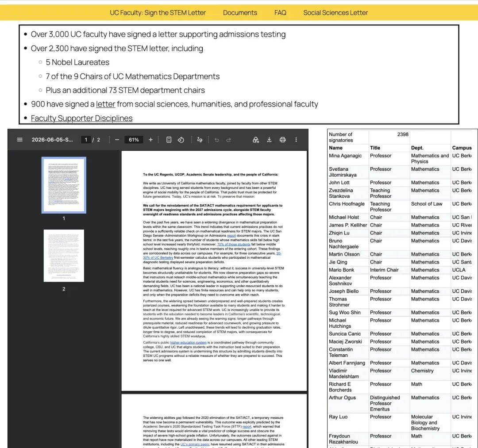
Task: Click the redo arrow in PDF toolbar
Action: click(229, 140)
